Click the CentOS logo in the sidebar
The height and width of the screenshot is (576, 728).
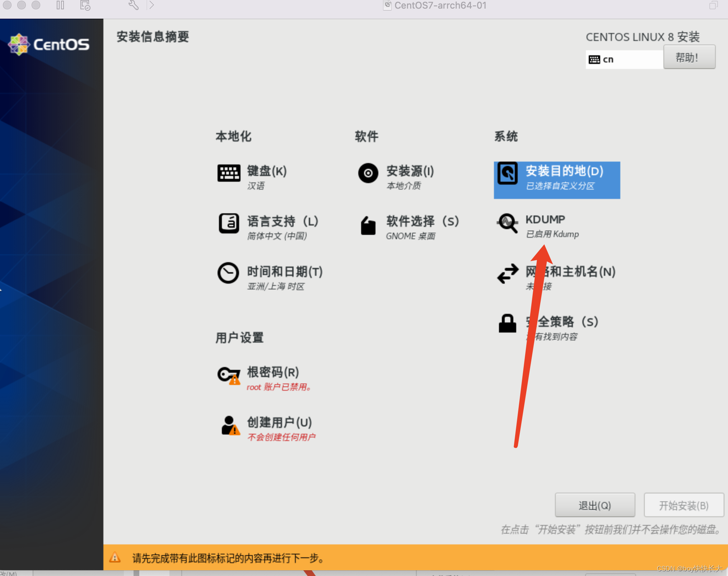(x=49, y=45)
